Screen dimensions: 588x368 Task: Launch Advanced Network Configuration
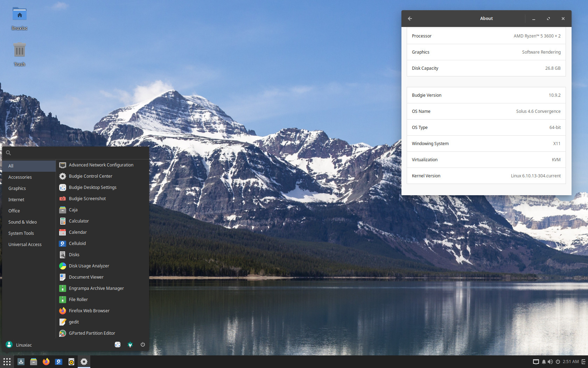tap(102, 165)
